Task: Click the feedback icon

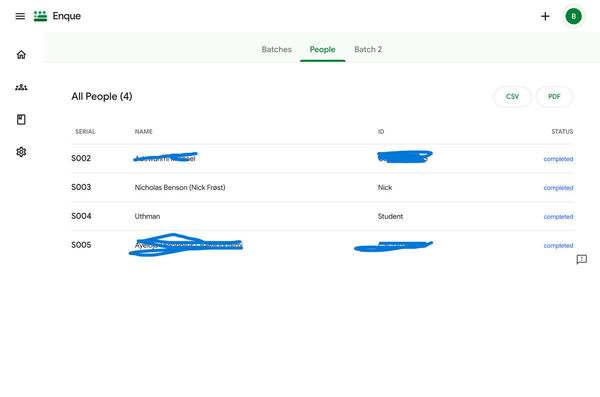Action: click(x=582, y=260)
